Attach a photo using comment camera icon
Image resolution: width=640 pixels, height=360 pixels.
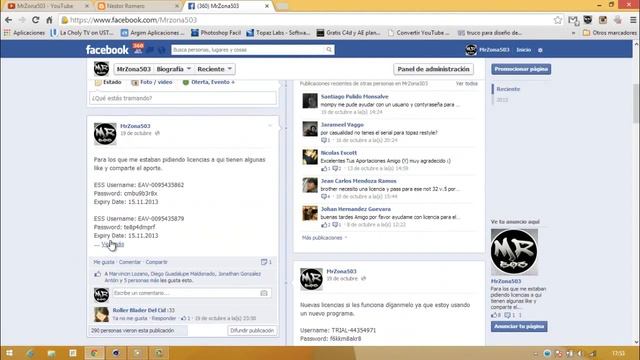click(x=264, y=293)
